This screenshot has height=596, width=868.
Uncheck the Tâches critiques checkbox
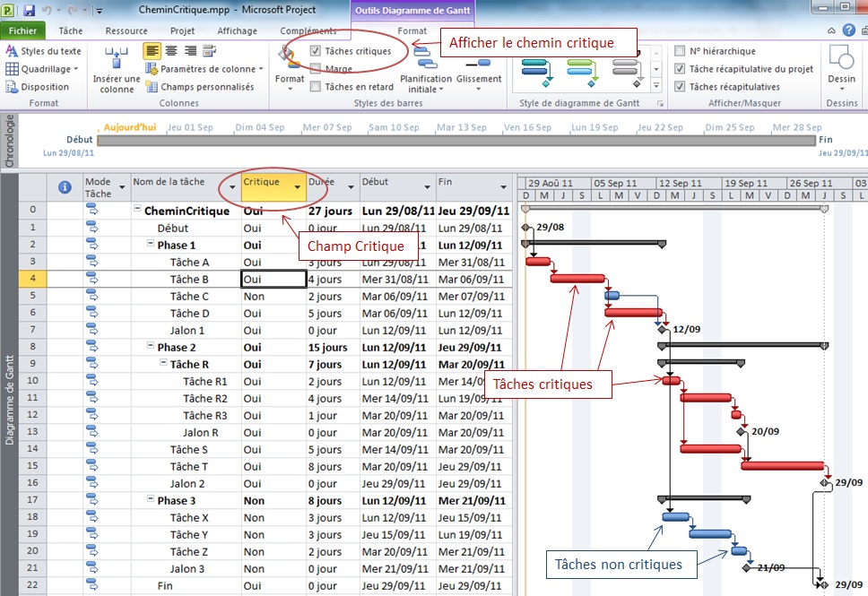point(316,51)
